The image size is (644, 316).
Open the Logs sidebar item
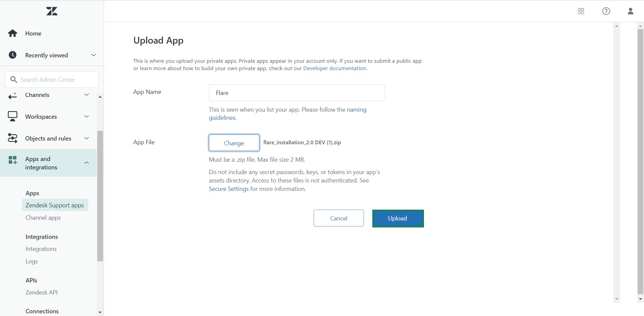[x=32, y=261]
